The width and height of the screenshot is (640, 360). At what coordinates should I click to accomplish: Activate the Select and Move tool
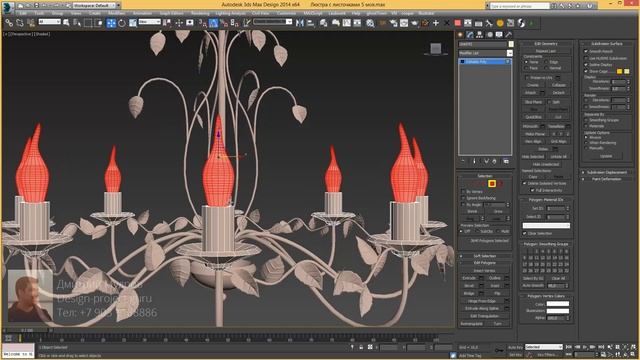(x=111, y=23)
